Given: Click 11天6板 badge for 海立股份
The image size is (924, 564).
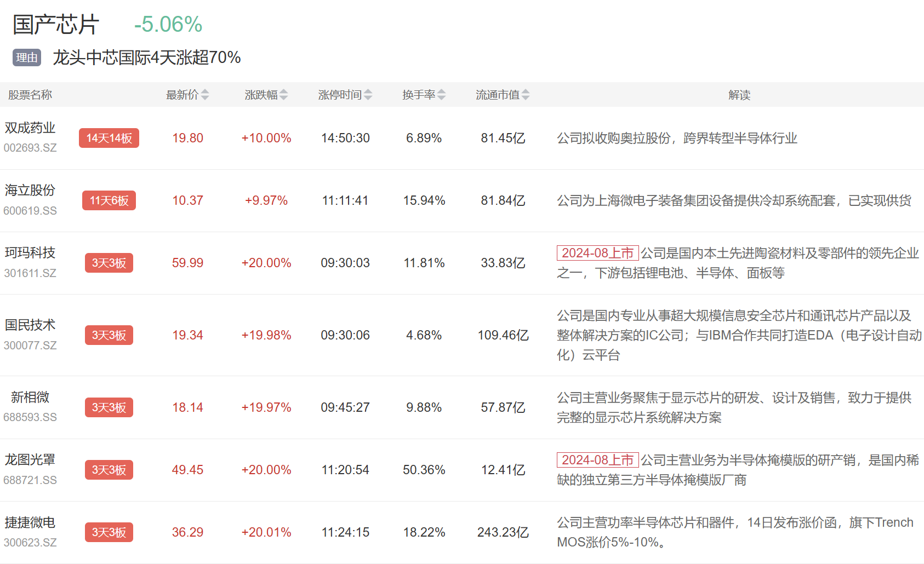Looking at the screenshot, I should coord(109,200).
